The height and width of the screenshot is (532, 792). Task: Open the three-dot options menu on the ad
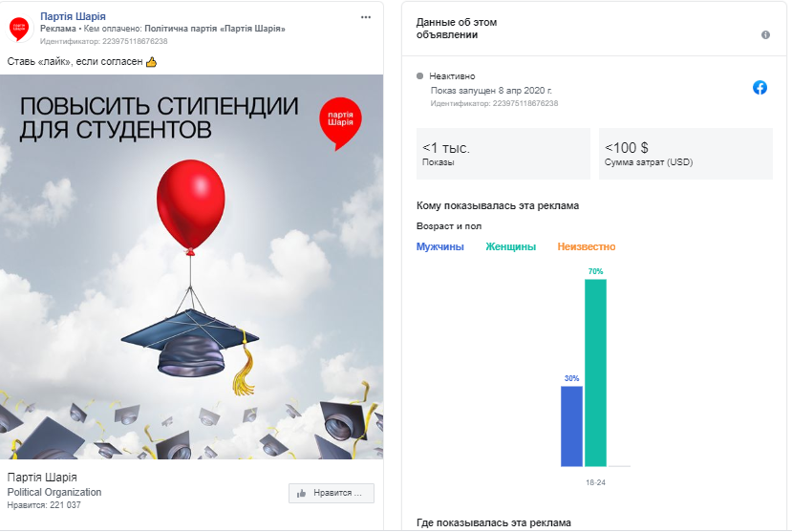pyautogui.click(x=366, y=17)
